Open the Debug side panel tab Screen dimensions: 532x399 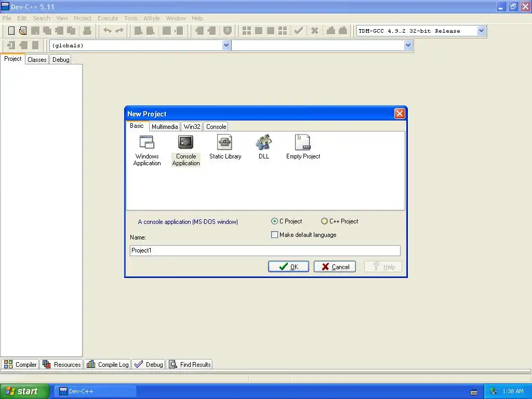click(61, 60)
